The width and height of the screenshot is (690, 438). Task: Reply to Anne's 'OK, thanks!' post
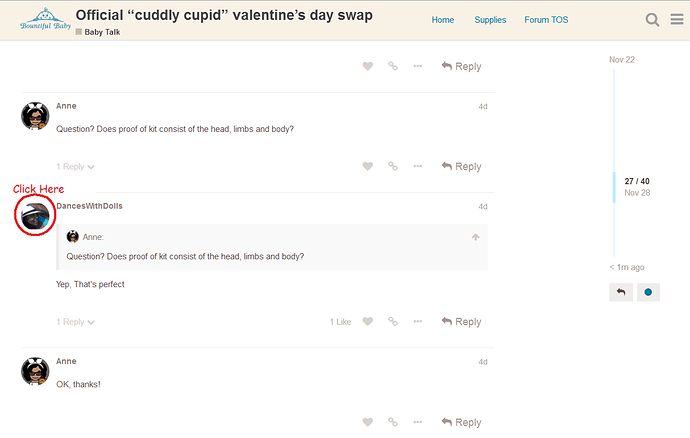pos(461,422)
